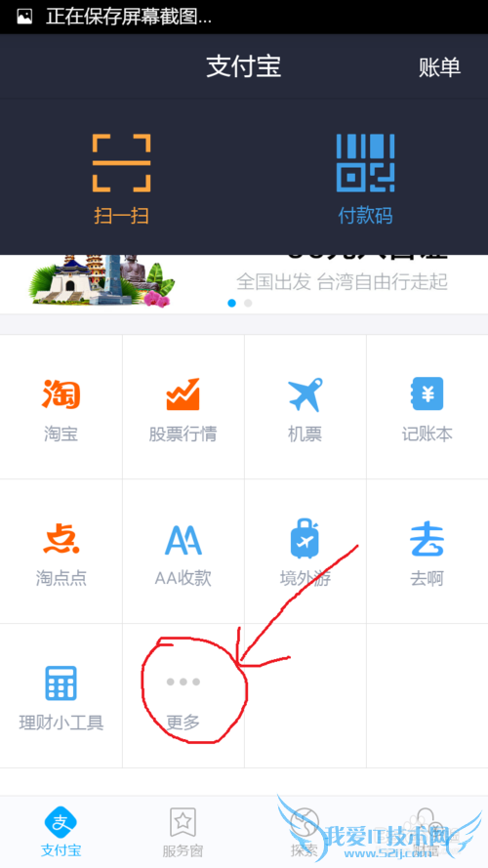Tap the 境外游 luggage icon
The image size is (488, 868).
pyautogui.click(x=305, y=538)
